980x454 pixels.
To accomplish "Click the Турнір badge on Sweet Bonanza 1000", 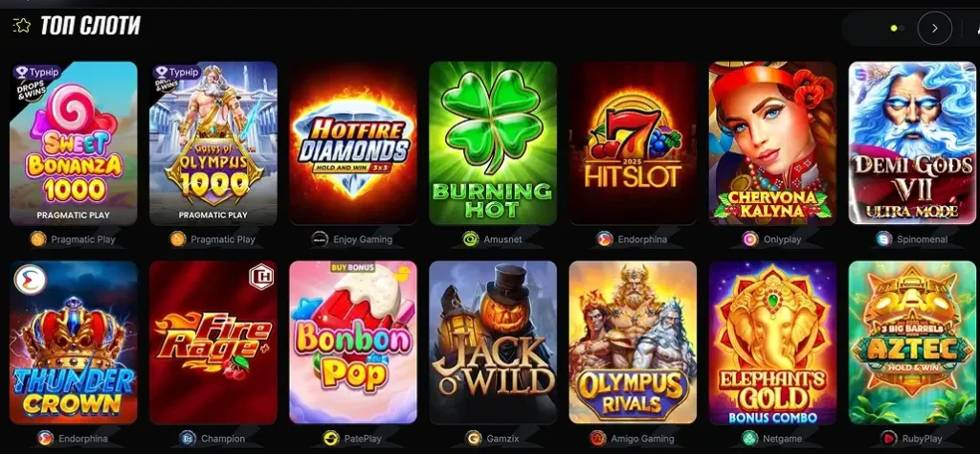I will 37,72.
